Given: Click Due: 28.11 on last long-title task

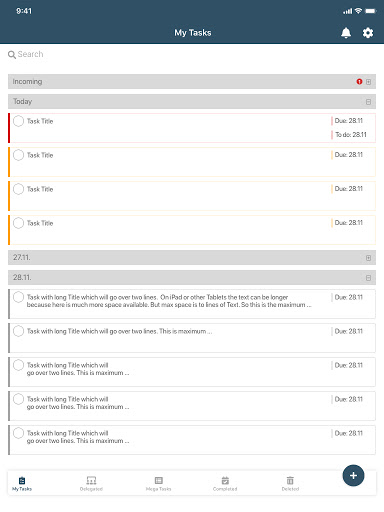Looking at the screenshot, I should click(349, 433).
